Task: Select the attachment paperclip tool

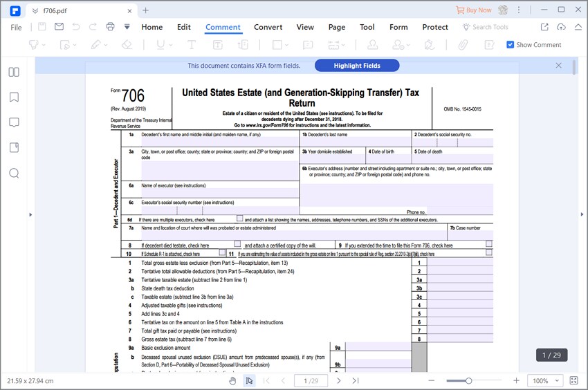Action: [463, 45]
